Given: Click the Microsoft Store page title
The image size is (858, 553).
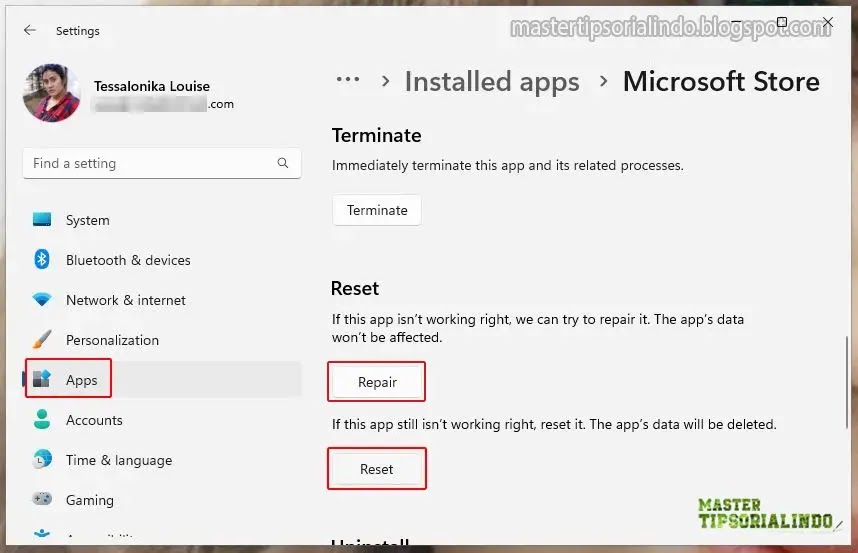Looking at the screenshot, I should pos(721,82).
